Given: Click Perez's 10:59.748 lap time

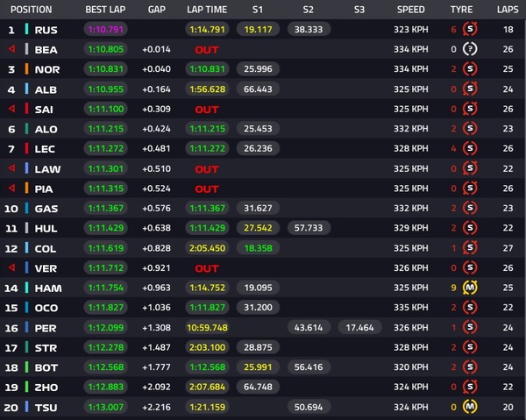Looking at the screenshot, I should click(x=207, y=327).
